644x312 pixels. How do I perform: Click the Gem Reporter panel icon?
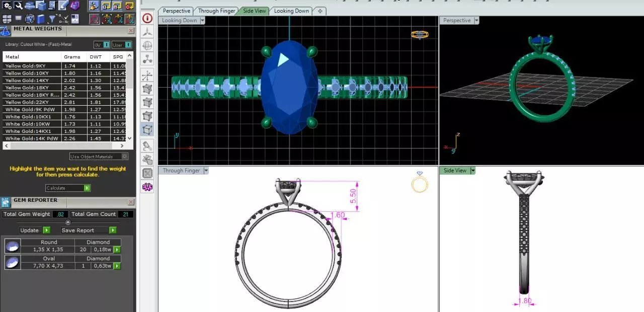[6, 203]
